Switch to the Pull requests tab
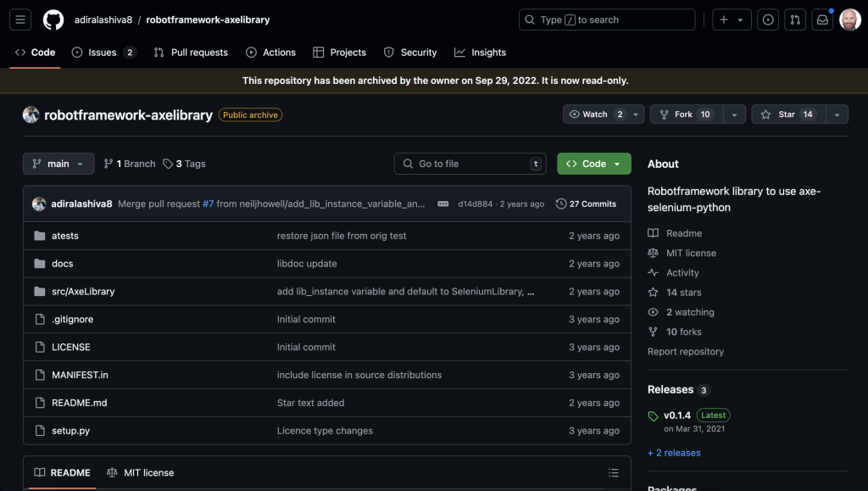Screen dimensions: 868x491 [x=191, y=53]
